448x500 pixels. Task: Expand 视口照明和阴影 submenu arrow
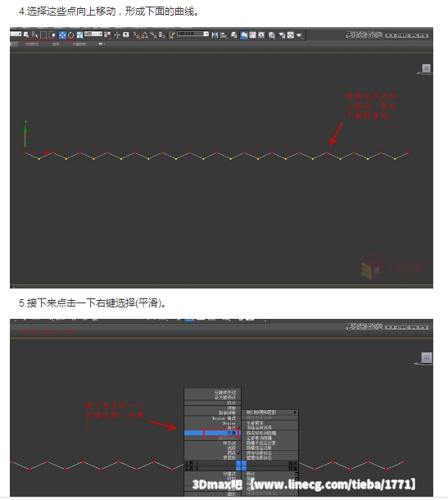click(x=295, y=412)
